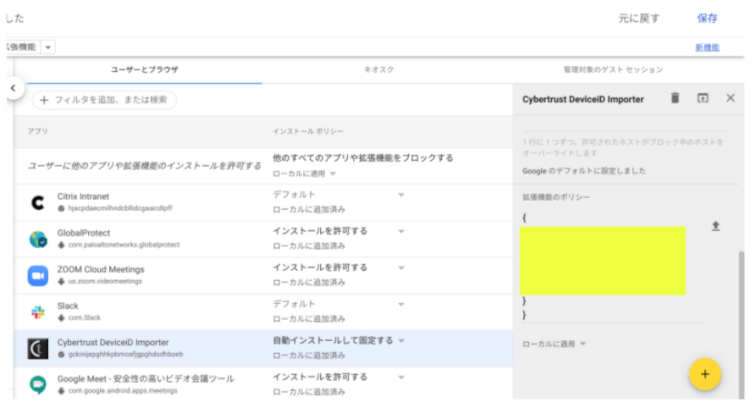Click icon beside gckinijepghhkpbmoafjgpghdodhboeb ID

[61, 354]
